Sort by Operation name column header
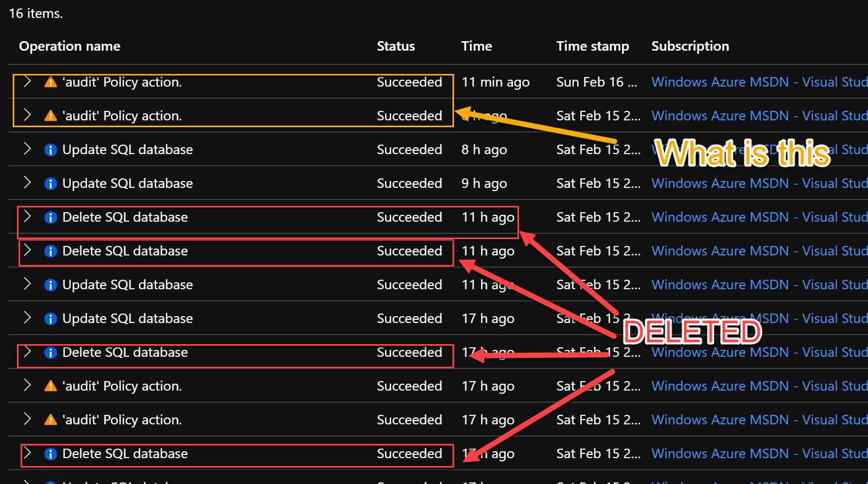 (70, 46)
